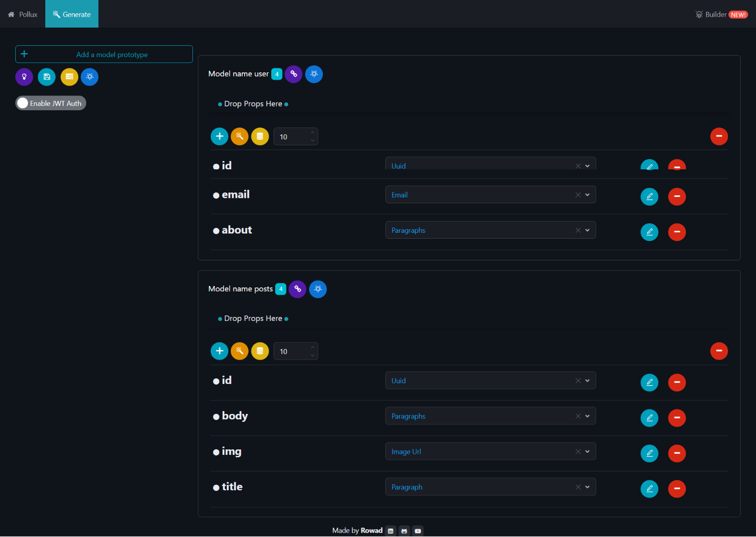
Task: Clear the Image Url selection
Action: (578, 452)
